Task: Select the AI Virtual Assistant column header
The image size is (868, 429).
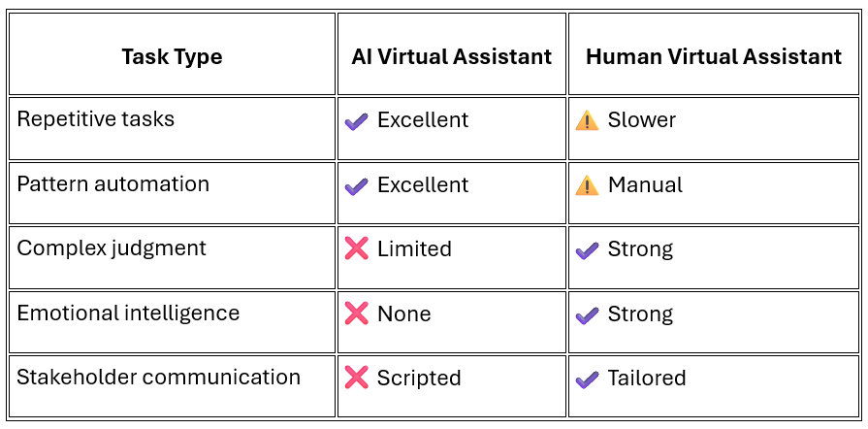Action: click(452, 54)
